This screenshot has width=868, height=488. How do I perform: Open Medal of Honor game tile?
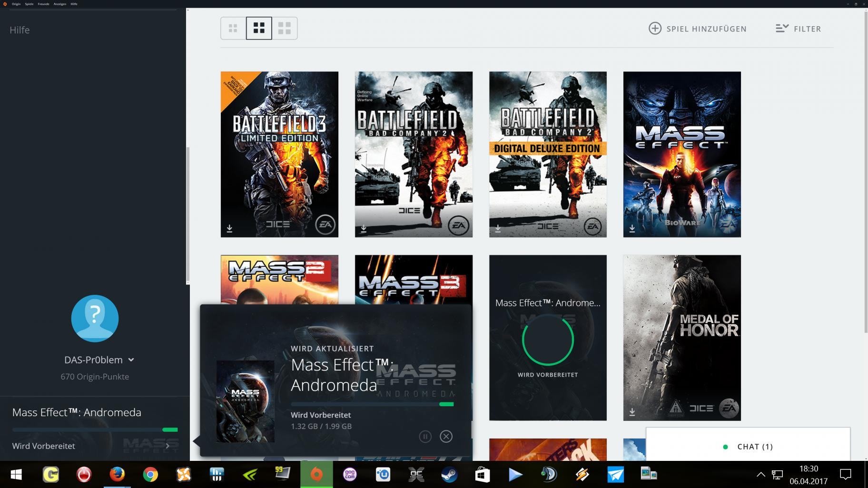(x=682, y=338)
